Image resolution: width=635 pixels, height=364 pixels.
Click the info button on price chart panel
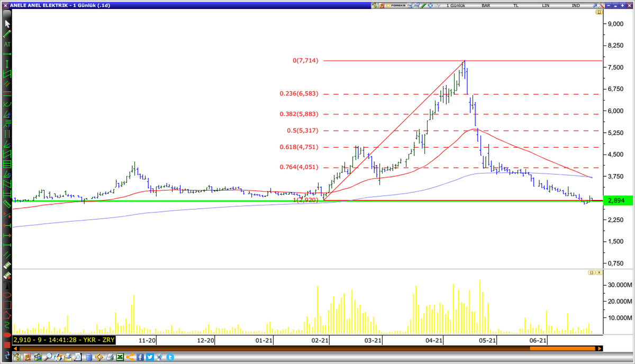599,12
